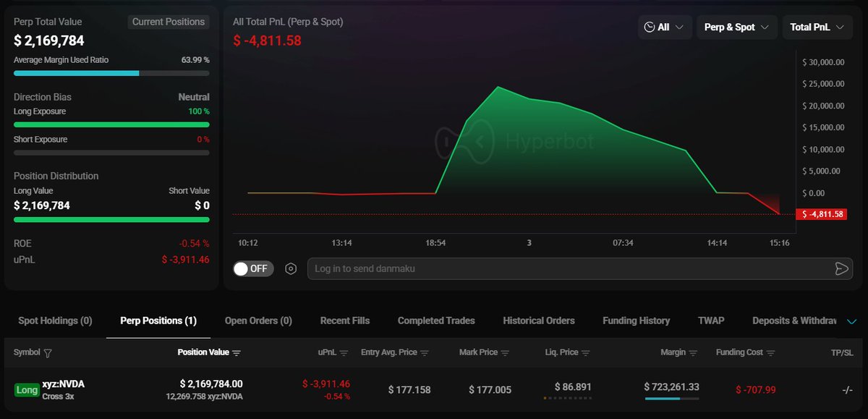
Task: Click the $ 177.158 entry price cell
Action: 409,390
